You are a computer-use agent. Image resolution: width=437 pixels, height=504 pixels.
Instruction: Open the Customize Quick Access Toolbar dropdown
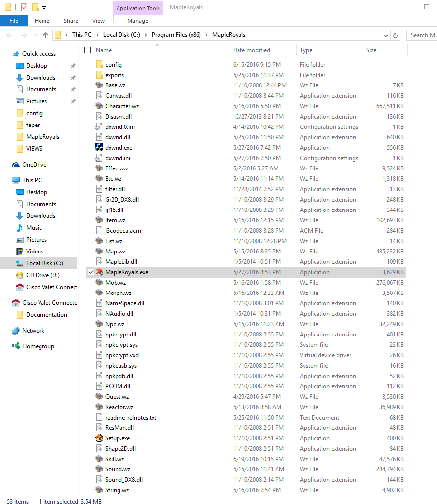(x=44, y=8)
